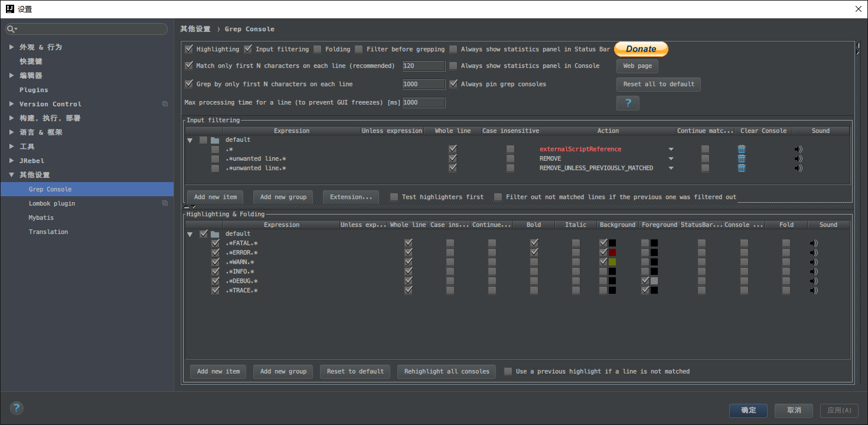Click the sound icon for FATAL row
The image size is (868, 425).
[814, 243]
